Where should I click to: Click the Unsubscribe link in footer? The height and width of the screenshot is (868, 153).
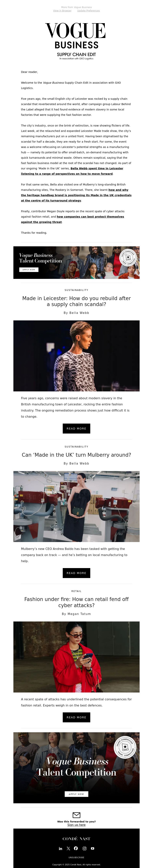tap(76, 857)
